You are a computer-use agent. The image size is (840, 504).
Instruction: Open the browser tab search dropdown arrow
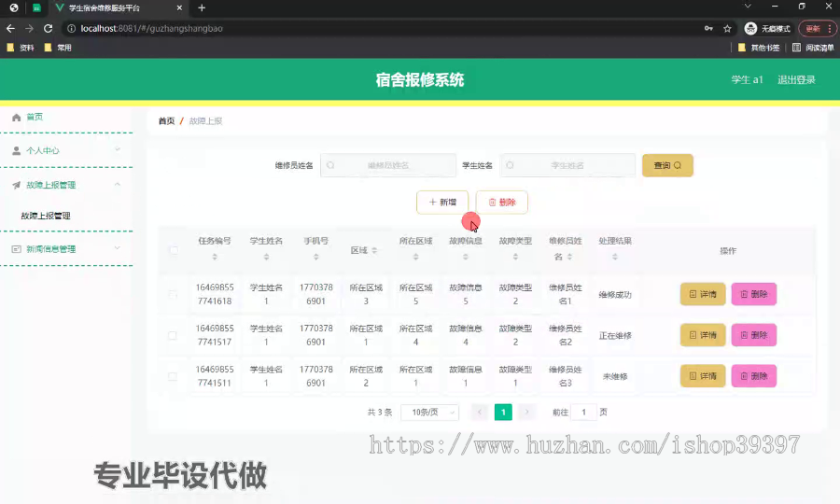pyautogui.click(x=748, y=7)
